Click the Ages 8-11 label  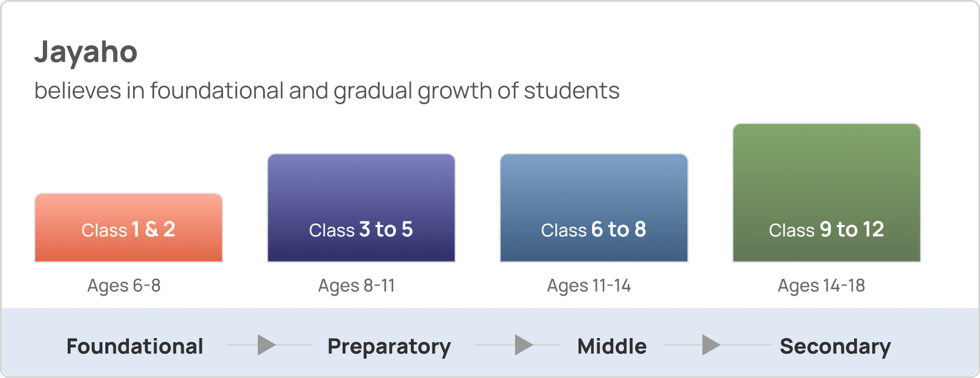click(x=357, y=286)
